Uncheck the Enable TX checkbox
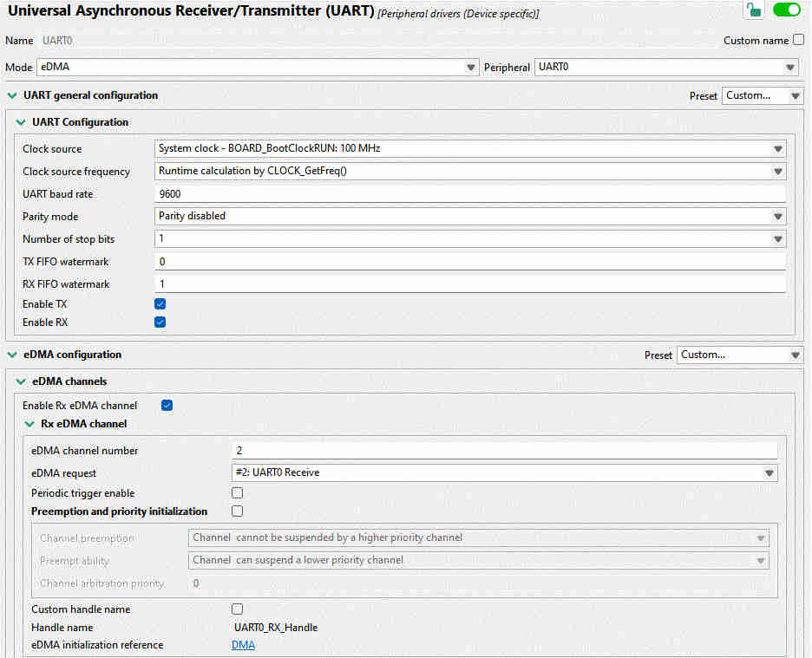812x658 pixels. pyautogui.click(x=160, y=304)
